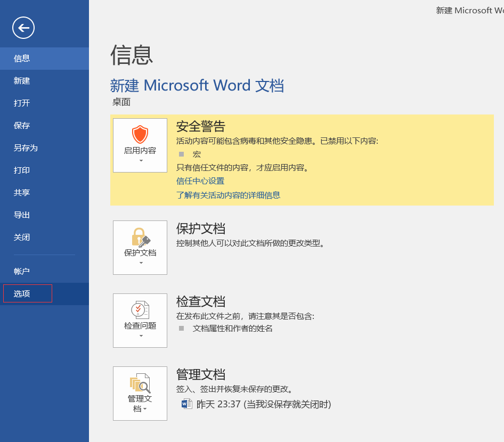Click the 检查文档 section heading
504x442 pixels.
click(200, 301)
